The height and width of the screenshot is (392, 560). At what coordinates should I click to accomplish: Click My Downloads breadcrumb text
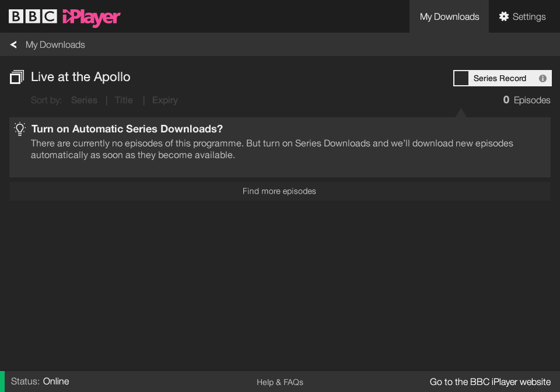[x=55, y=45]
